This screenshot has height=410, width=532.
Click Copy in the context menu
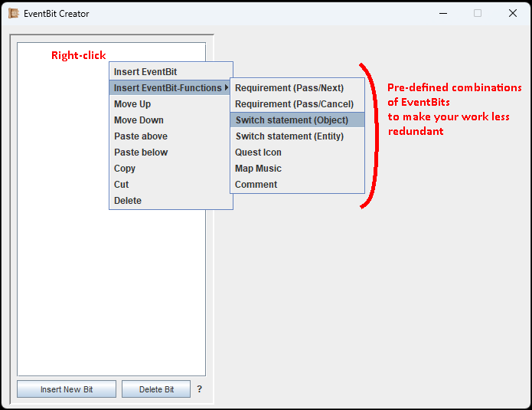click(125, 169)
